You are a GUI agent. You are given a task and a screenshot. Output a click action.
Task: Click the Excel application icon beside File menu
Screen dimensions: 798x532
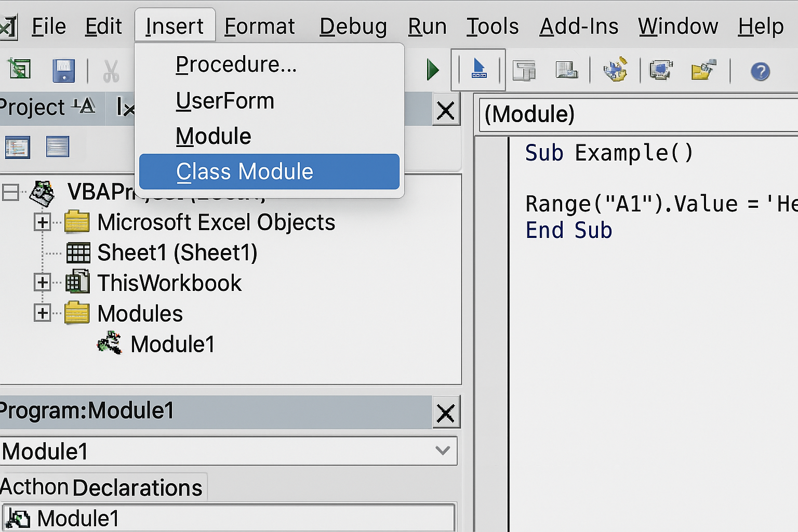pos(8,27)
